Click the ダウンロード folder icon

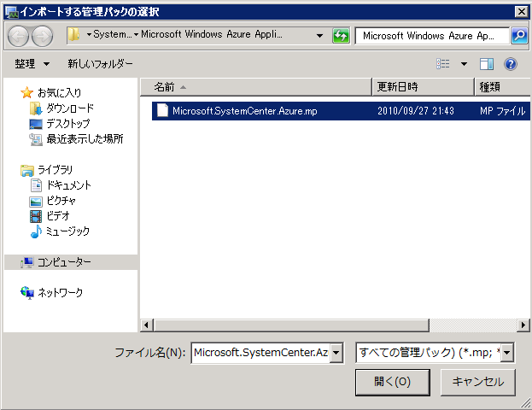pos(36,108)
